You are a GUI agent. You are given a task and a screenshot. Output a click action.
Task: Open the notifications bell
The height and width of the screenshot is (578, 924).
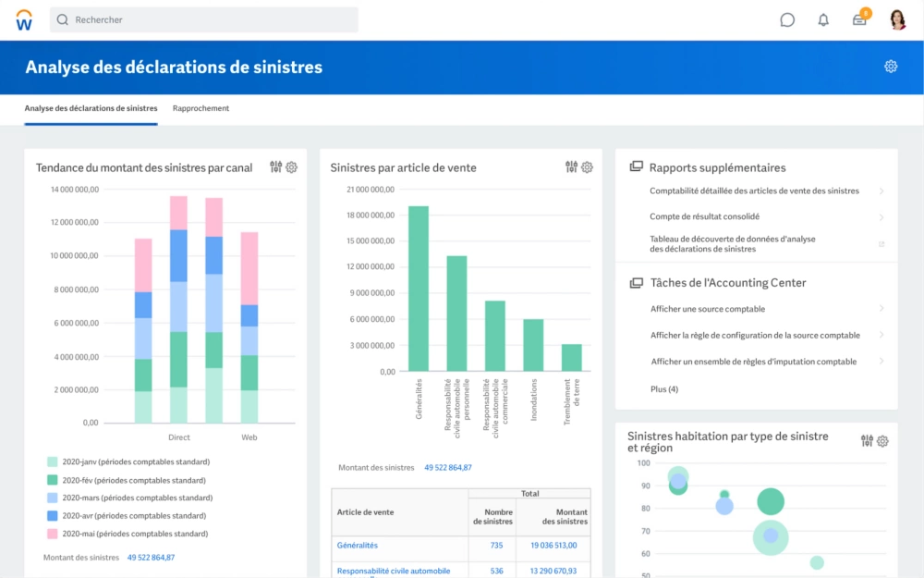coord(823,19)
